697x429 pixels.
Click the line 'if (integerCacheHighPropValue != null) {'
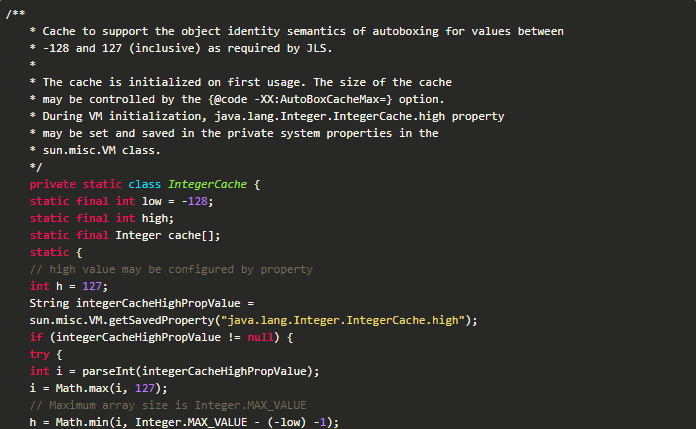(x=161, y=337)
